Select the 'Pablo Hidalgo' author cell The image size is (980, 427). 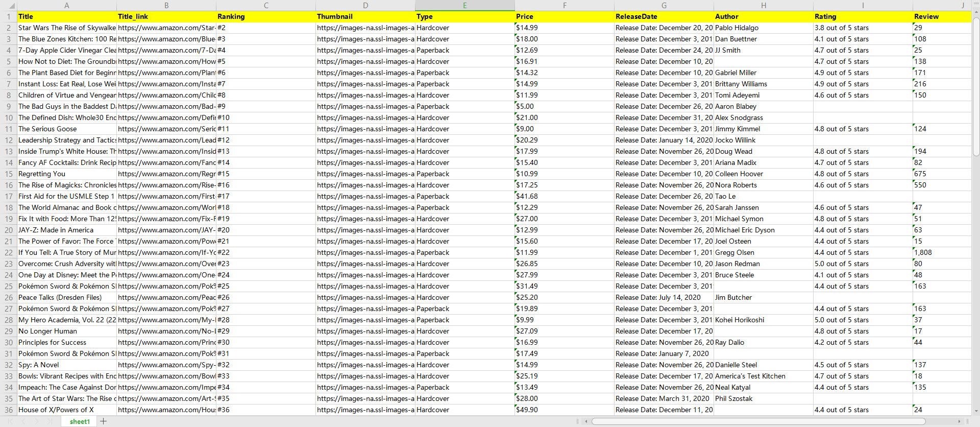click(x=764, y=28)
